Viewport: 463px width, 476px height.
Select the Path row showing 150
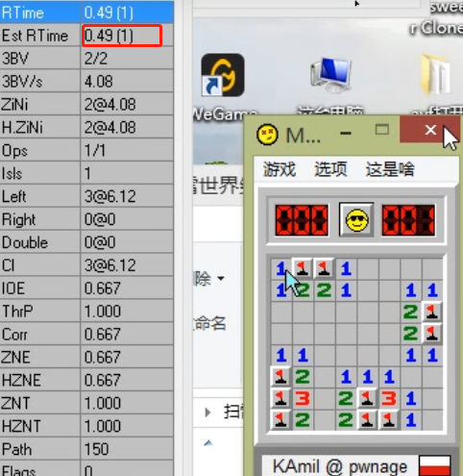tap(87, 449)
